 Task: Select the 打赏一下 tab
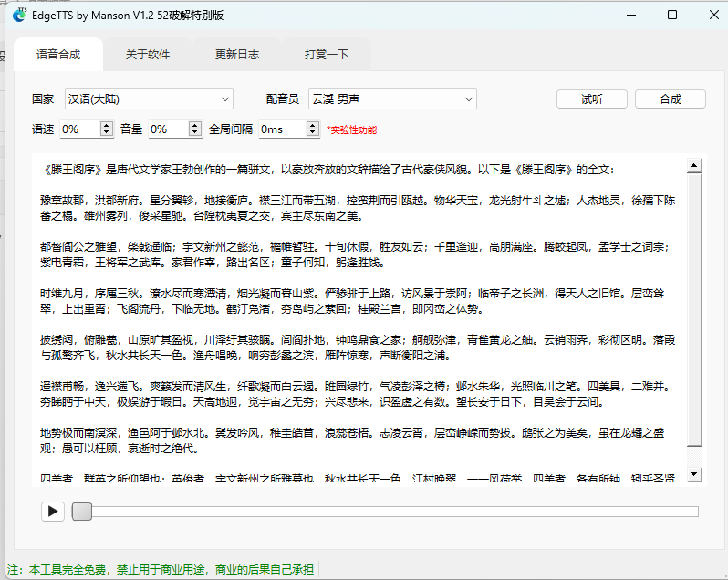point(327,55)
